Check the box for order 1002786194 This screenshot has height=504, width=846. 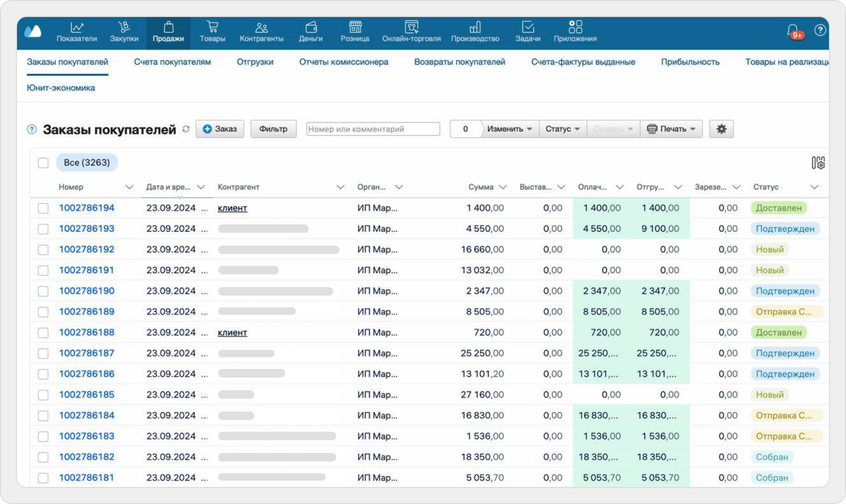point(43,208)
